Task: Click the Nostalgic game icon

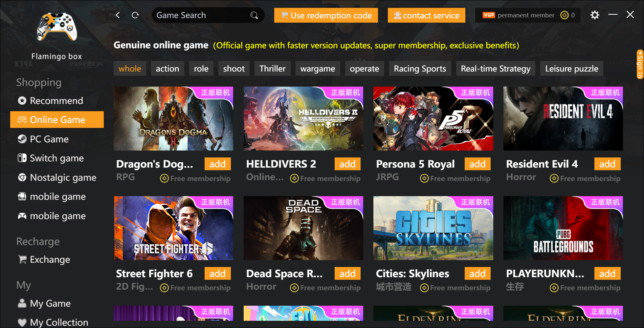Action: pos(22,177)
